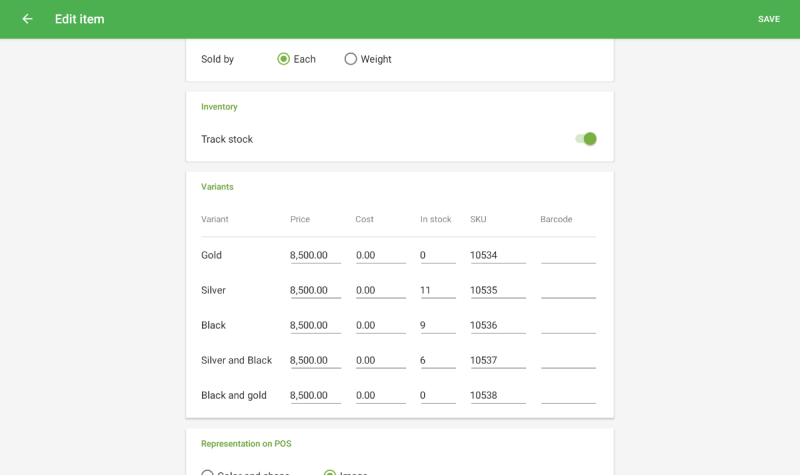Edit the SKU field showing 10534
The width and height of the screenshot is (800, 475).
[x=497, y=255]
